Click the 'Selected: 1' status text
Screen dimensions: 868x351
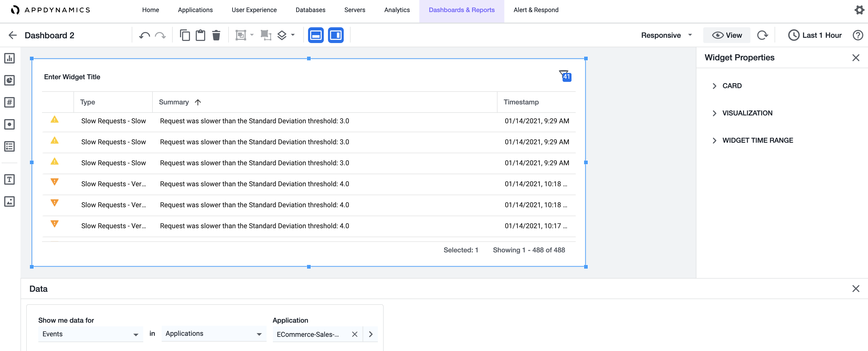[x=461, y=250]
